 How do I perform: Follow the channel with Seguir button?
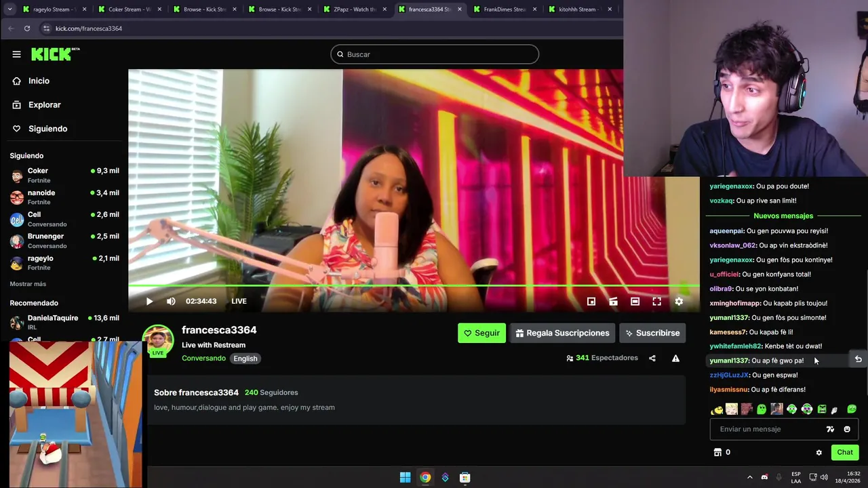point(481,333)
